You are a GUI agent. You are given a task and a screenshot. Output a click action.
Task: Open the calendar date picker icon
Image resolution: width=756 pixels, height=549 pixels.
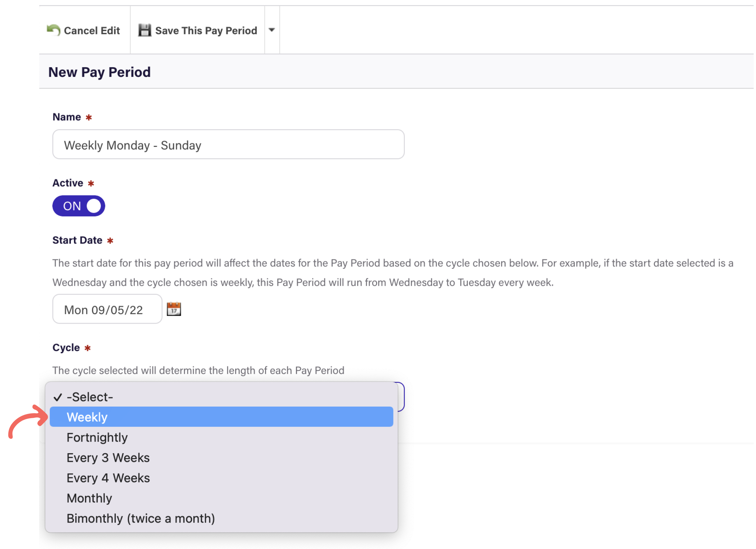click(174, 309)
